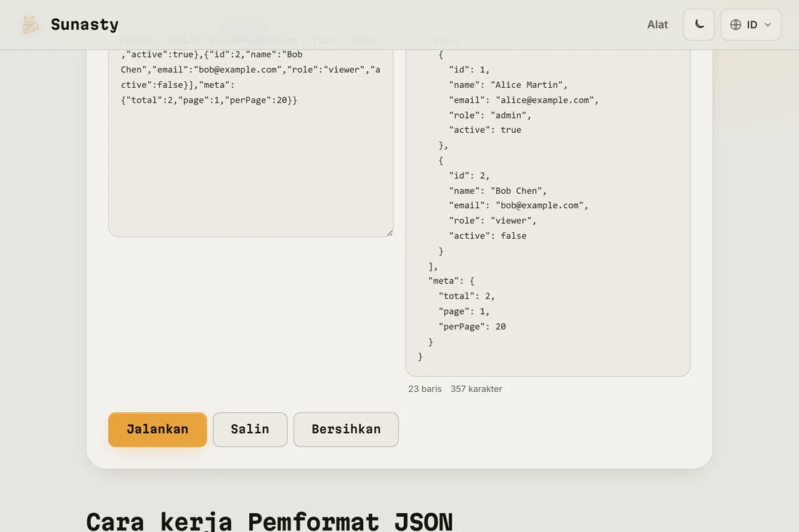Click the {"total":2,"page":1,"perPage":20}} input line
The width and height of the screenshot is (799, 532).
coord(209,99)
